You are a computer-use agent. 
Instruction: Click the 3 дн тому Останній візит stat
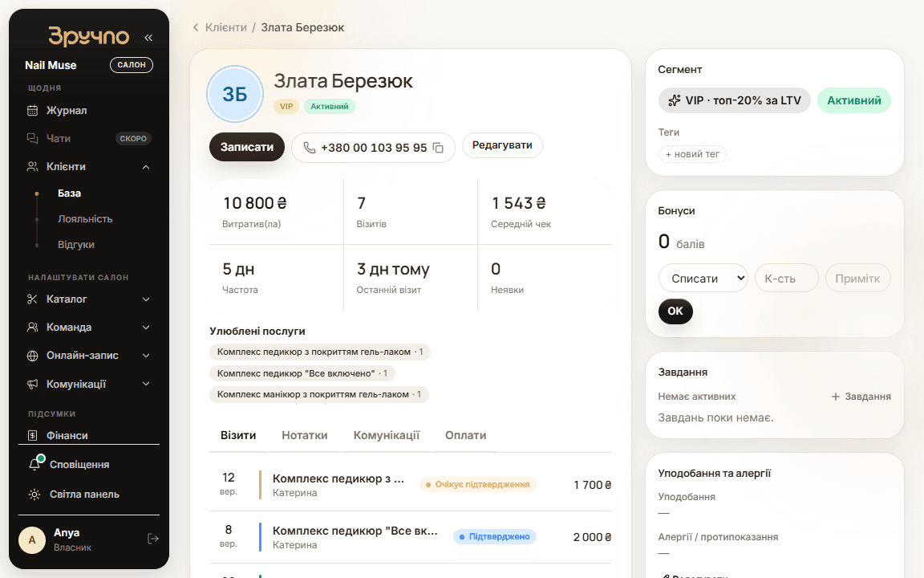410,278
